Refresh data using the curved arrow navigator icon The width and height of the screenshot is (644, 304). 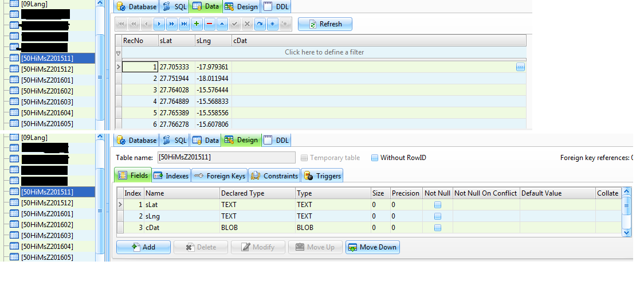coord(260,24)
